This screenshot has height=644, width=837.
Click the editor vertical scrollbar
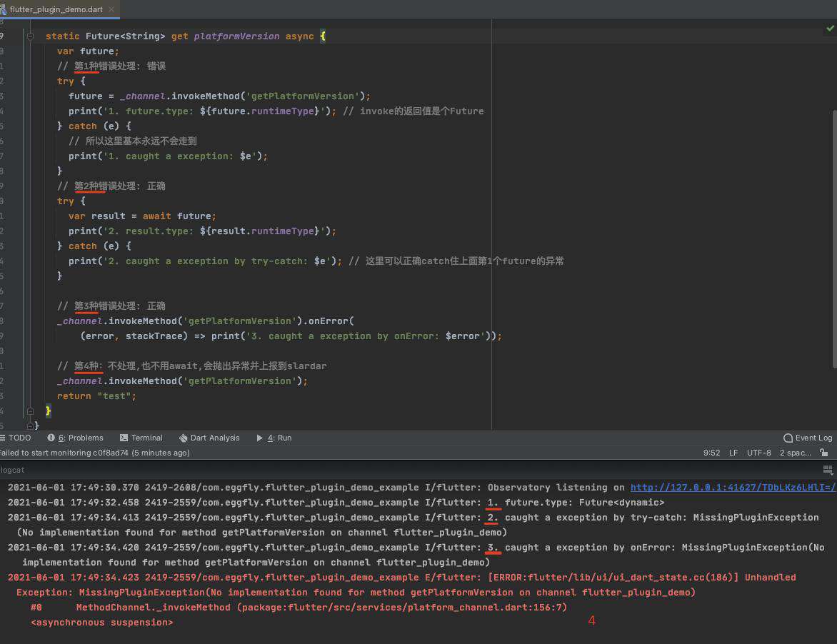tap(834, 238)
